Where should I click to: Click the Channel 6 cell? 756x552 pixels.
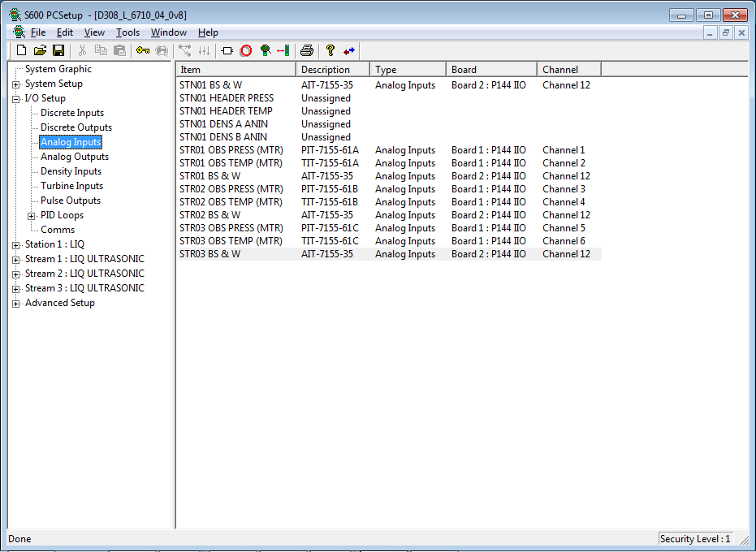click(564, 241)
